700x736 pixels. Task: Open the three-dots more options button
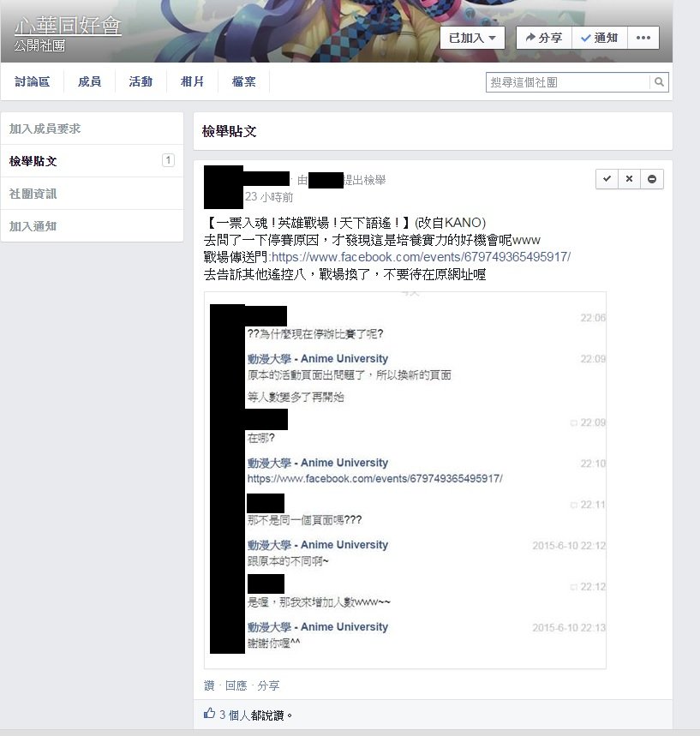(643, 38)
